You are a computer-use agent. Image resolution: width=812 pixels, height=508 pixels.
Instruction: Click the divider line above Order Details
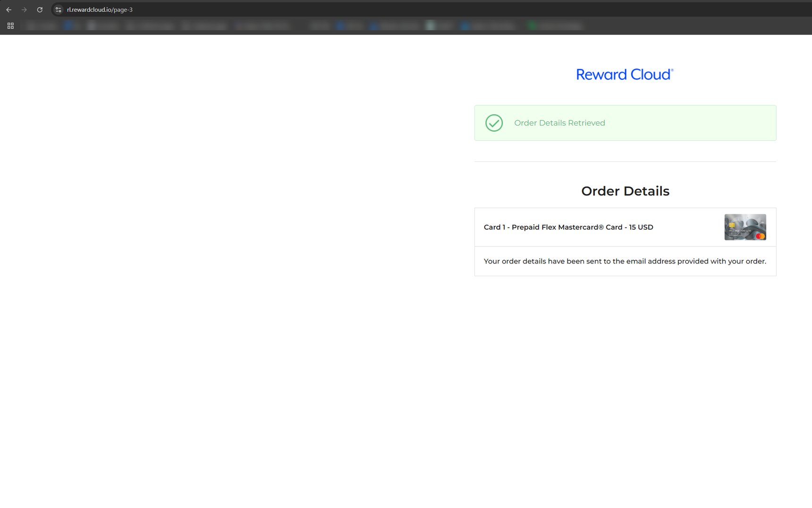click(x=625, y=162)
